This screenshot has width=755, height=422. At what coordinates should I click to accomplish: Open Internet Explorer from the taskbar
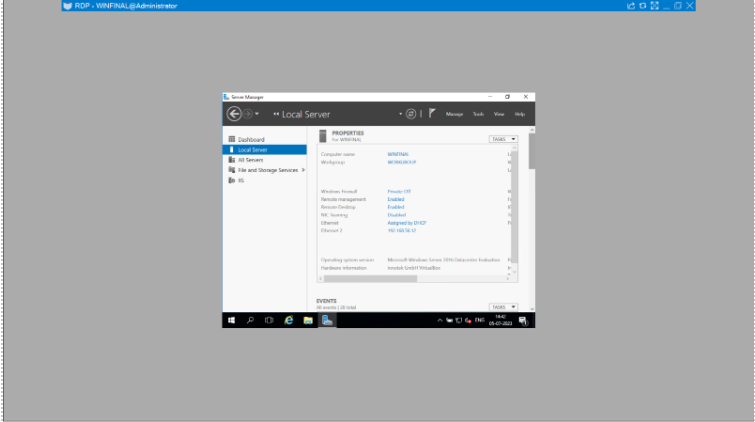click(x=289, y=320)
